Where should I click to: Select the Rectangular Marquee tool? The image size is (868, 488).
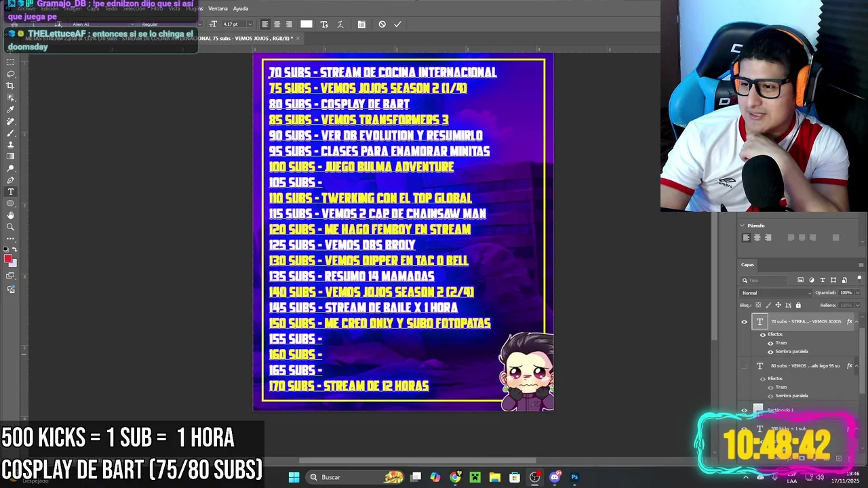pos(10,62)
